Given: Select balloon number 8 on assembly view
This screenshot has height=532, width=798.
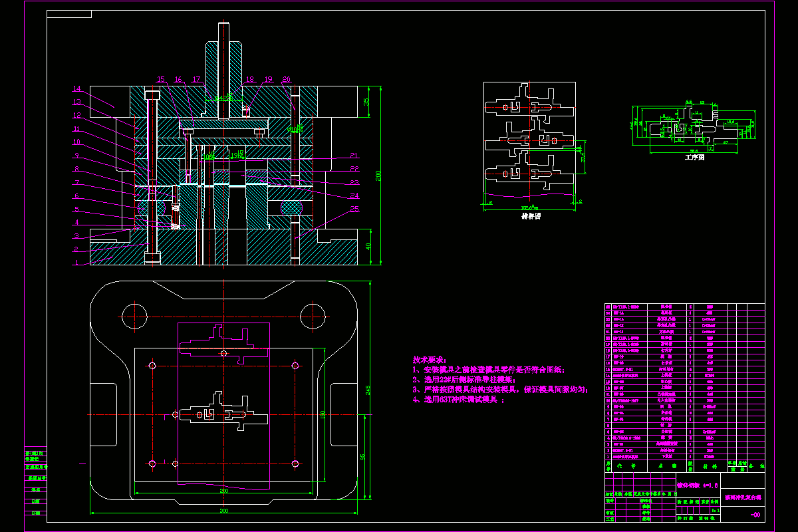Looking at the screenshot, I should pos(76,169).
